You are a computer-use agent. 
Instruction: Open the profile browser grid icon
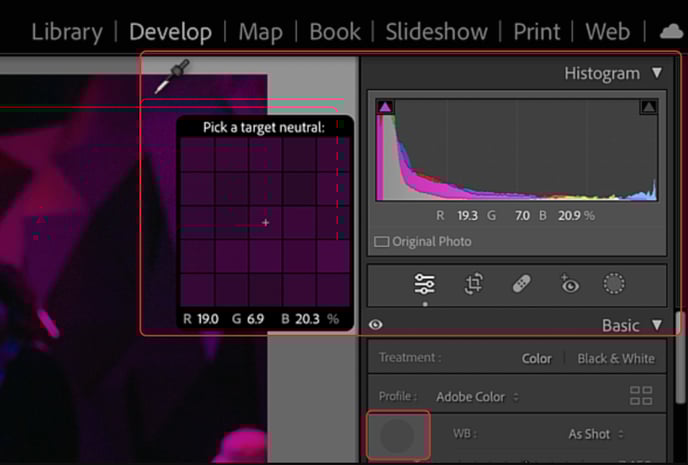point(641,396)
